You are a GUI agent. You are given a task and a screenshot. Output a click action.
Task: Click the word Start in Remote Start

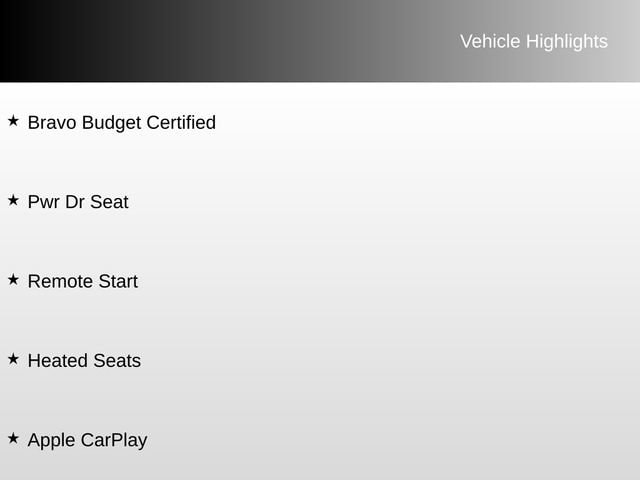coord(118,281)
